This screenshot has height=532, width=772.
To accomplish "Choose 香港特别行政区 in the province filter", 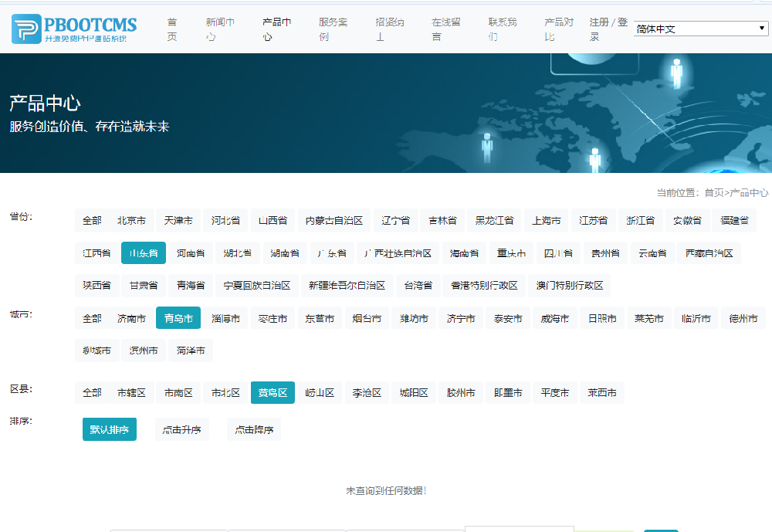I will point(485,286).
